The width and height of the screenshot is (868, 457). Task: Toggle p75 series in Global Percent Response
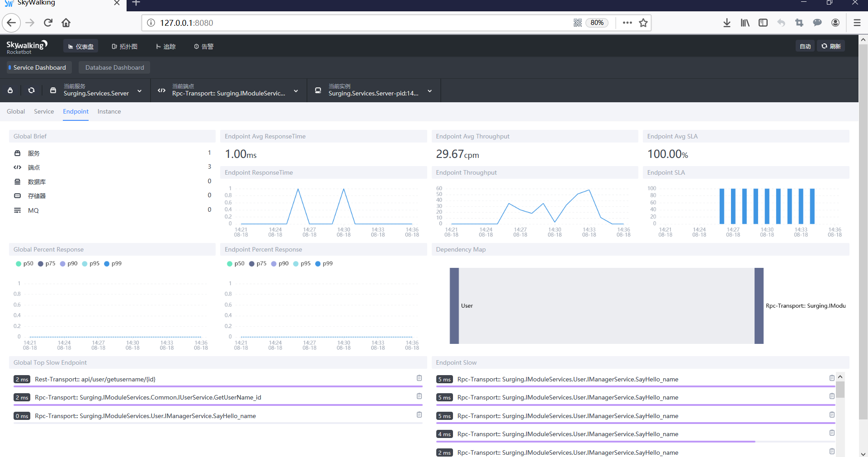click(47, 263)
